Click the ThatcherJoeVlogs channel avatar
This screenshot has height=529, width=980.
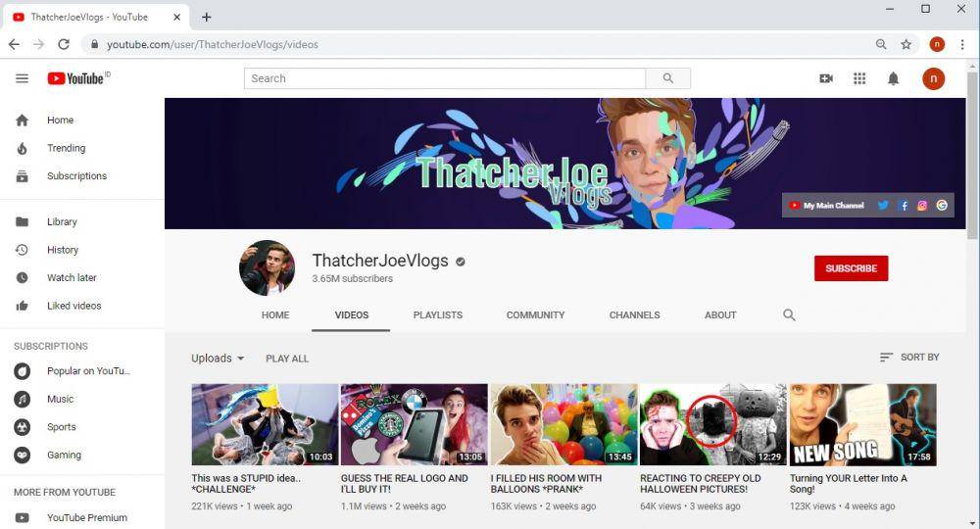click(267, 268)
